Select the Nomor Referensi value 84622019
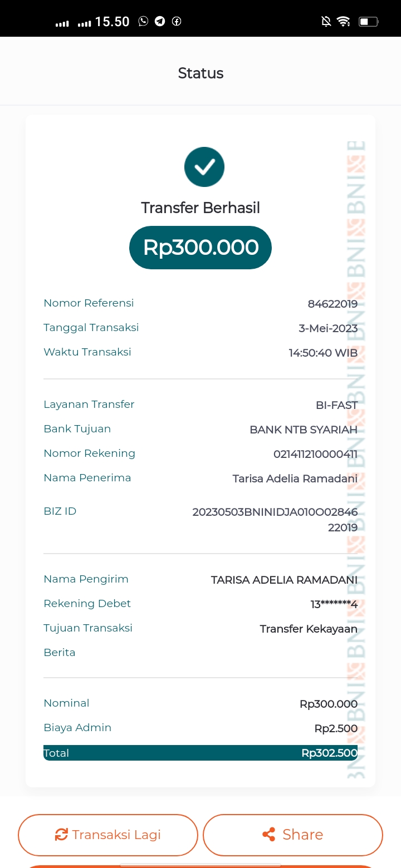The width and height of the screenshot is (401, 868). point(332,304)
